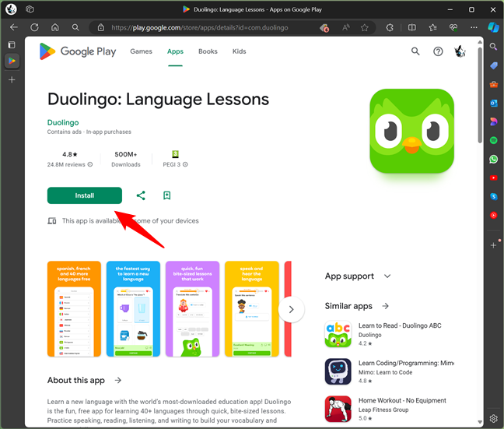Click the toolbar search magnifier icon
The width and height of the screenshot is (504, 429).
(x=75, y=27)
